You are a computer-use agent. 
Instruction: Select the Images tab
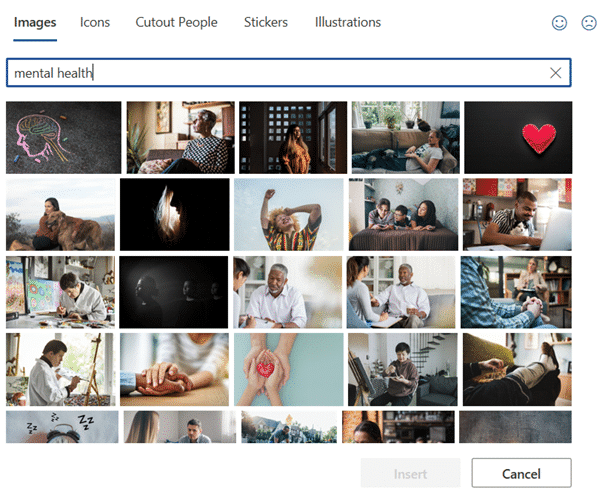35,22
